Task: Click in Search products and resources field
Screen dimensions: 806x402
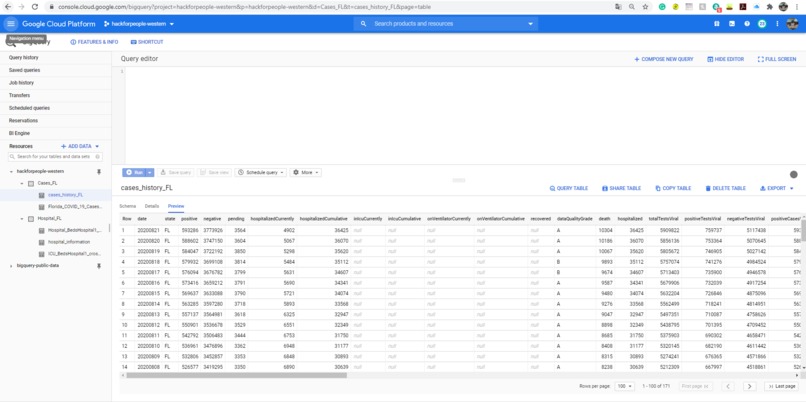Action: [445, 24]
